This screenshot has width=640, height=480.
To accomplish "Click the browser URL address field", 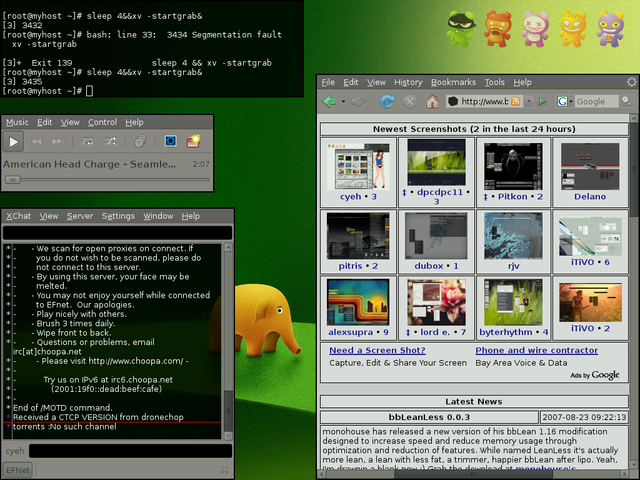I will (484, 101).
